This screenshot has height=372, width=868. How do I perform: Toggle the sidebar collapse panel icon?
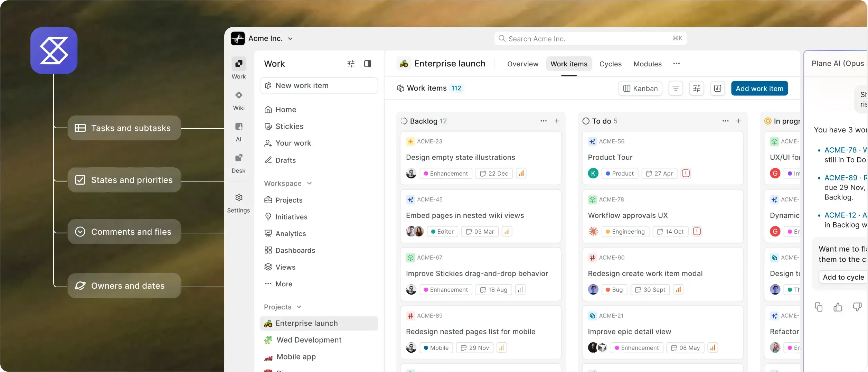368,64
